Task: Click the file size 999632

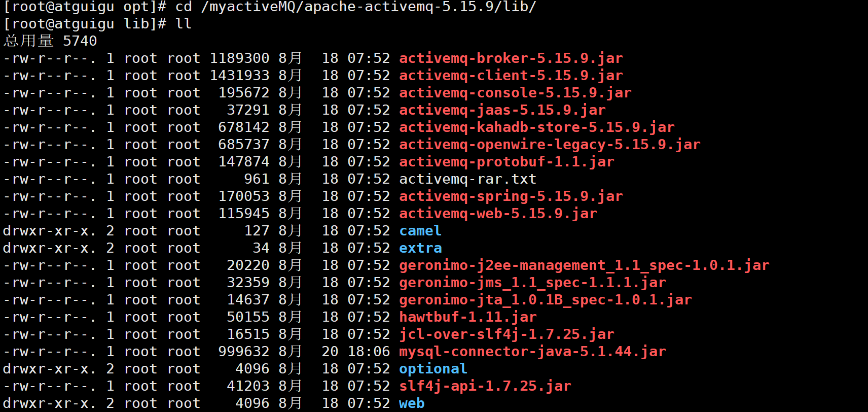Action: pos(244,352)
